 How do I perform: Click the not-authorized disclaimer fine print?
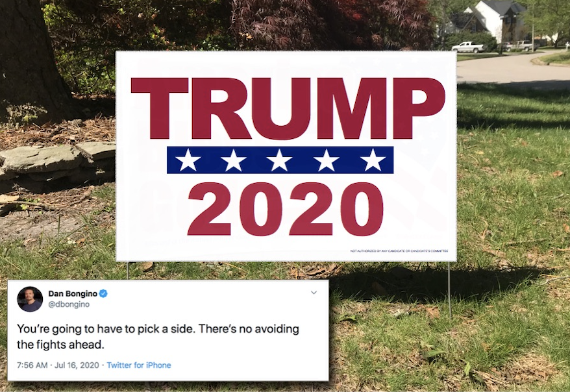pyautogui.click(x=399, y=251)
